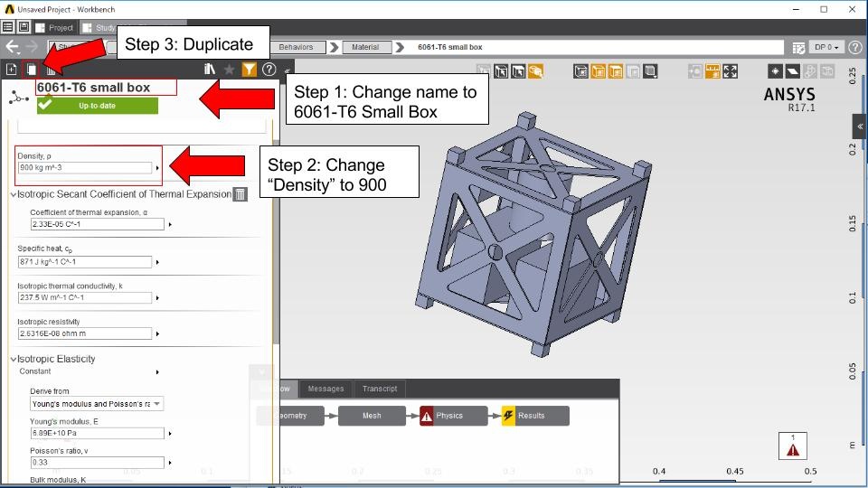Viewport: 868px width, 488px height.
Task: Click the Duplicate material icon
Action: (32, 70)
